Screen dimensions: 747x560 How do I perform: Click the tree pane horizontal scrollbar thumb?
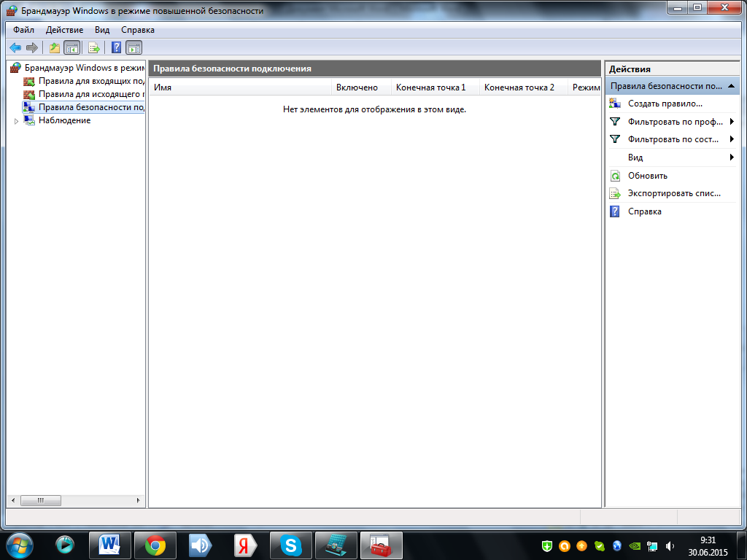(x=40, y=500)
